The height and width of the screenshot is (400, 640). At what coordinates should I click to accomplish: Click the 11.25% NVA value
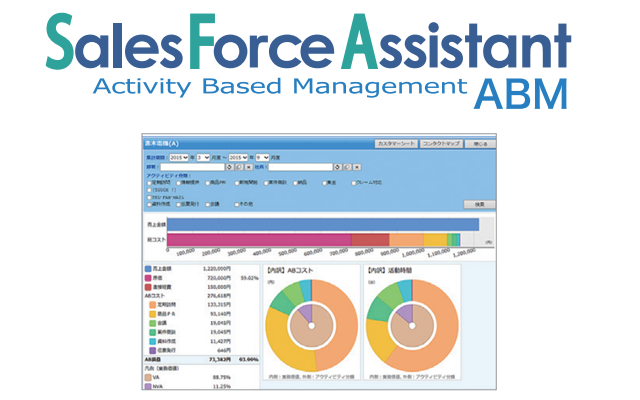click(222, 387)
